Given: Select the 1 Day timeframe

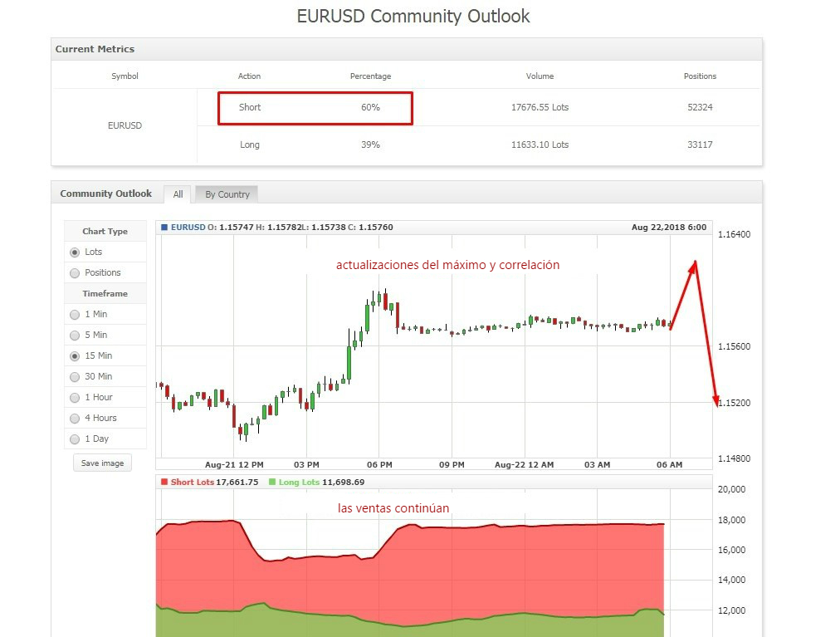Looking at the screenshot, I should 76,439.
